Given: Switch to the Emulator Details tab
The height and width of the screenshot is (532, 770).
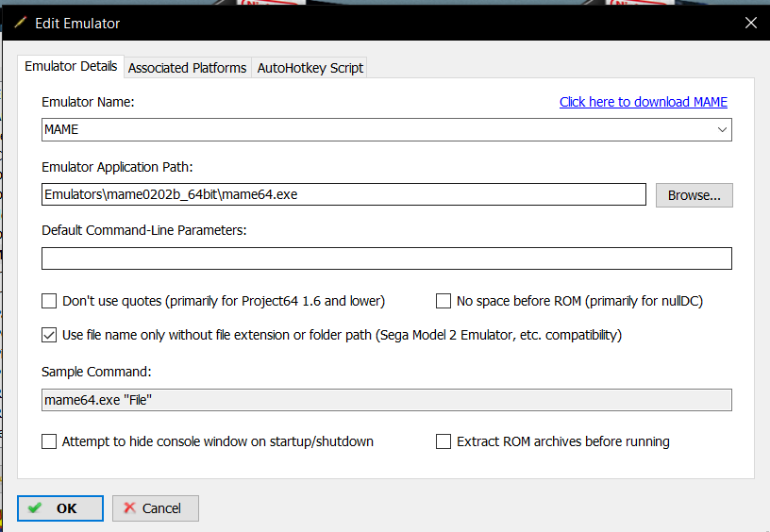Looking at the screenshot, I should (71, 66).
